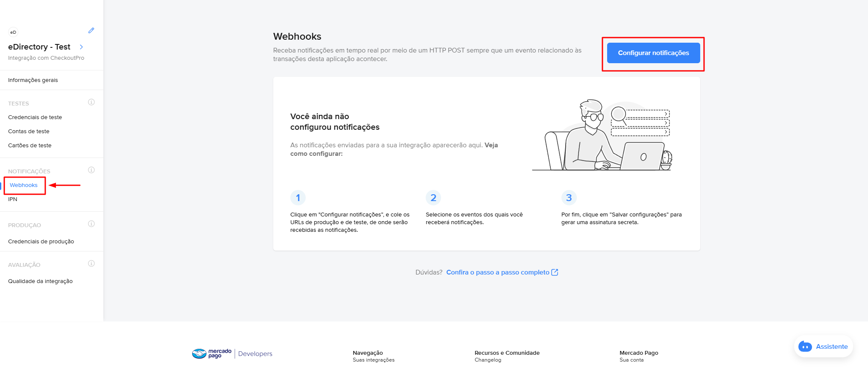This screenshot has height=368, width=868.
Task: Show the info icon next to NOTIFICAÇÕES
Action: click(x=91, y=170)
